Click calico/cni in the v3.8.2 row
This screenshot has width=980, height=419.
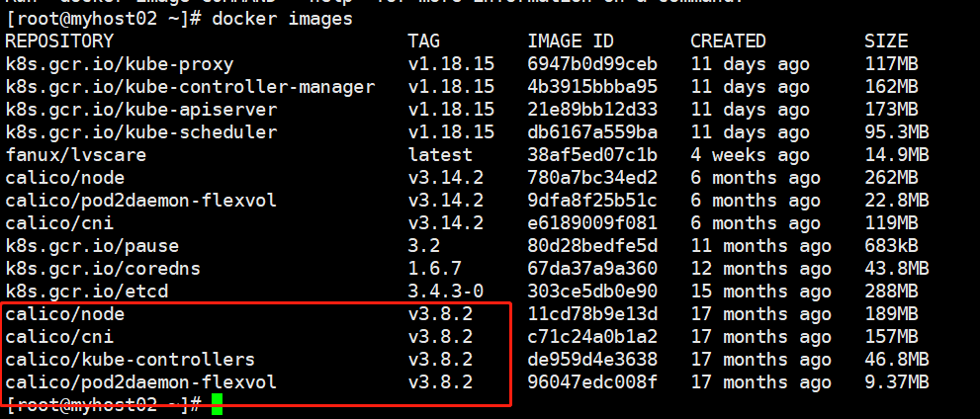(x=59, y=337)
